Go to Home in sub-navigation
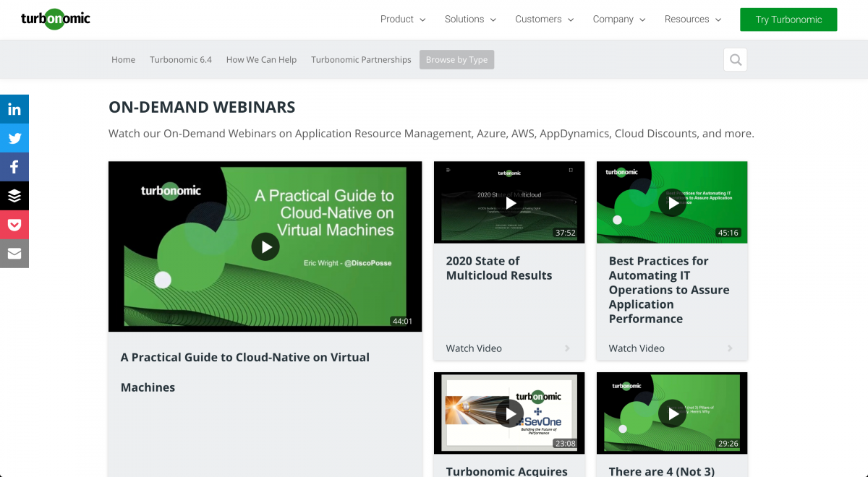The width and height of the screenshot is (868, 477). tap(123, 60)
